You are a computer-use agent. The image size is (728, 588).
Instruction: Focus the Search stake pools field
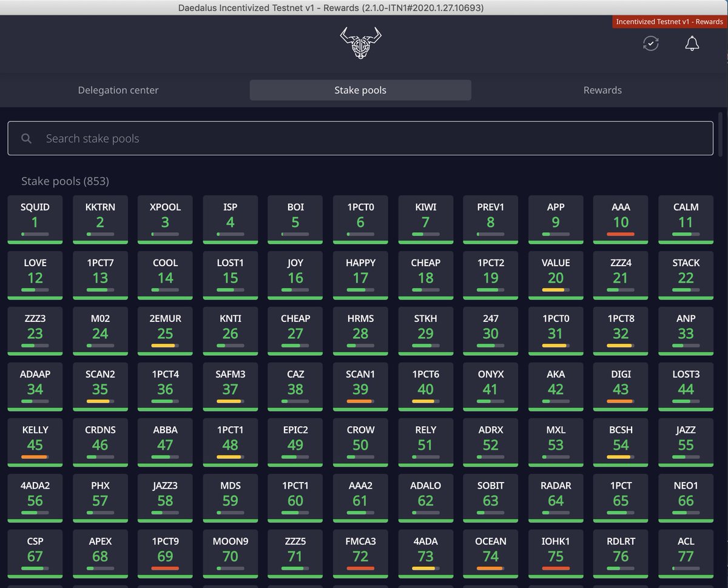tap(360, 138)
